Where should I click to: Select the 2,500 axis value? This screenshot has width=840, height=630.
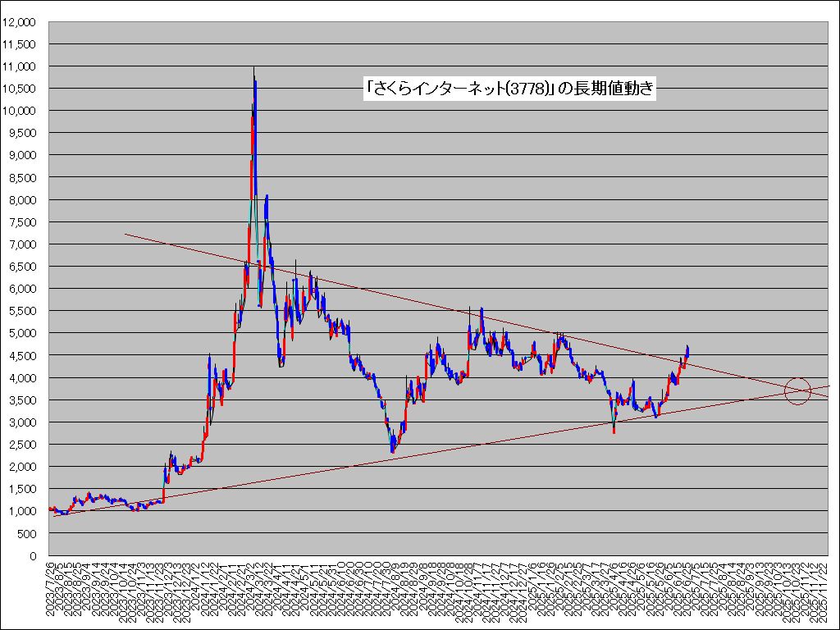point(22,445)
